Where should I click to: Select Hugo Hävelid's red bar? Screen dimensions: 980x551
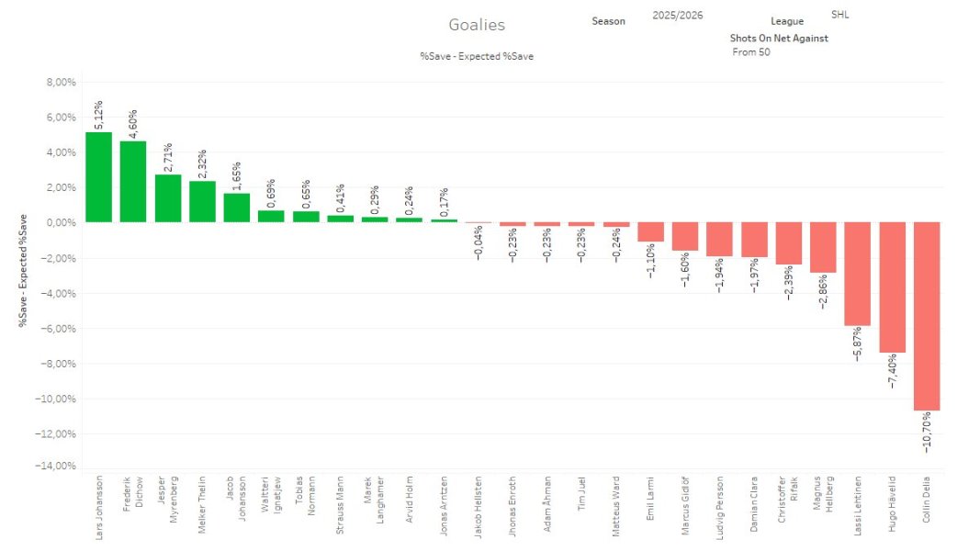point(892,287)
